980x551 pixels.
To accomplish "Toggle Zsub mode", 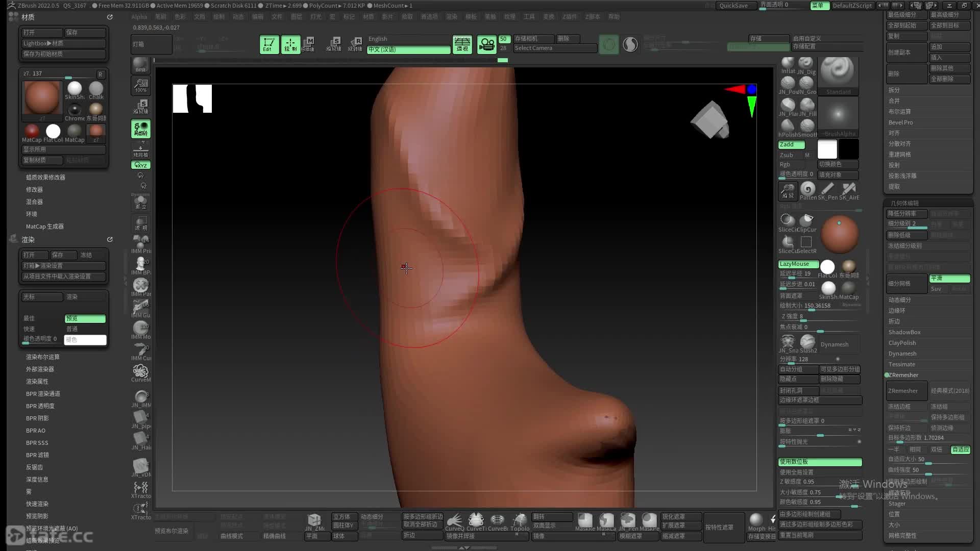I will tap(787, 155).
